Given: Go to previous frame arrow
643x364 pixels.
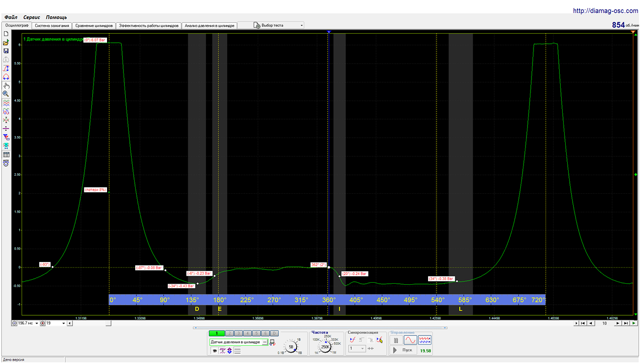Looking at the screenshot, I should 590,323.
